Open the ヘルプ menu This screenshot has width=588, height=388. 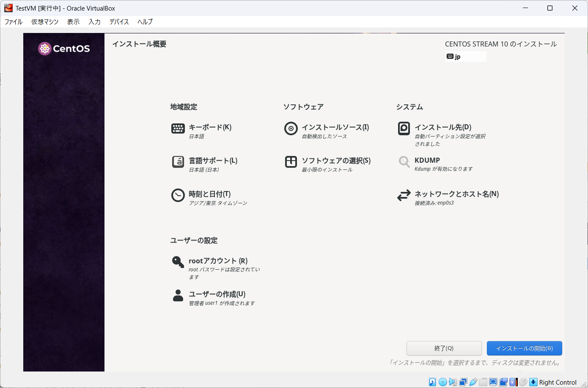click(145, 22)
